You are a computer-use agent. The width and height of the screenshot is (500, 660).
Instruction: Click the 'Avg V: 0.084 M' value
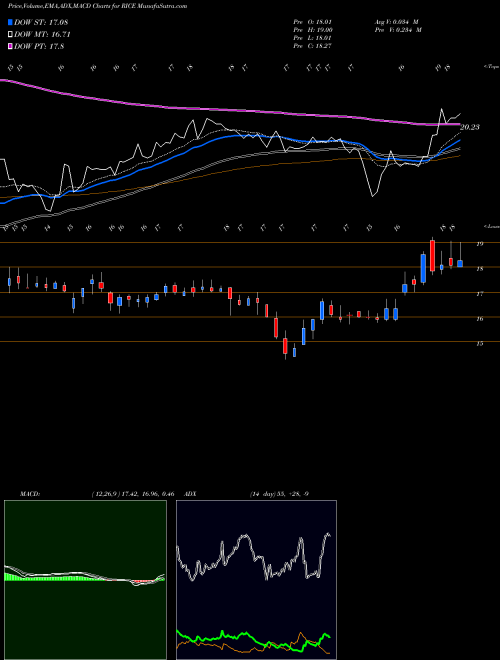396,22
